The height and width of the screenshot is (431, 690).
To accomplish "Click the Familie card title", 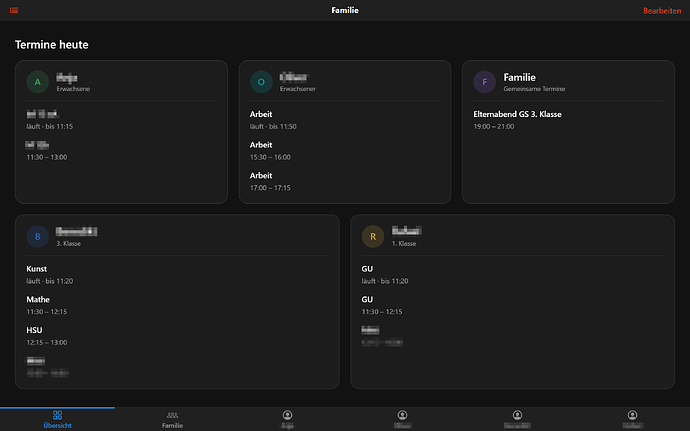I will pyautogui.click(x=520, y=77).
